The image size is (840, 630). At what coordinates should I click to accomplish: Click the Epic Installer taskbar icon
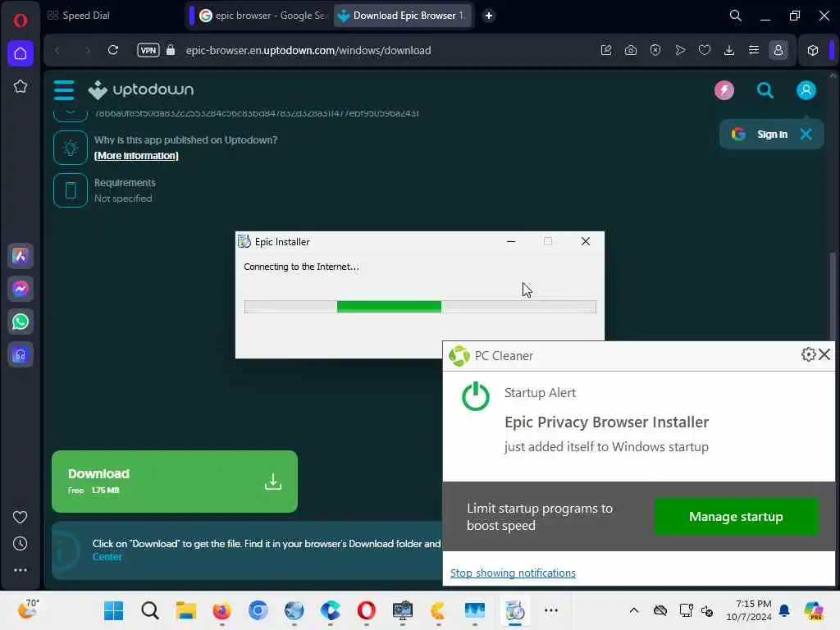tap(515, 610)
